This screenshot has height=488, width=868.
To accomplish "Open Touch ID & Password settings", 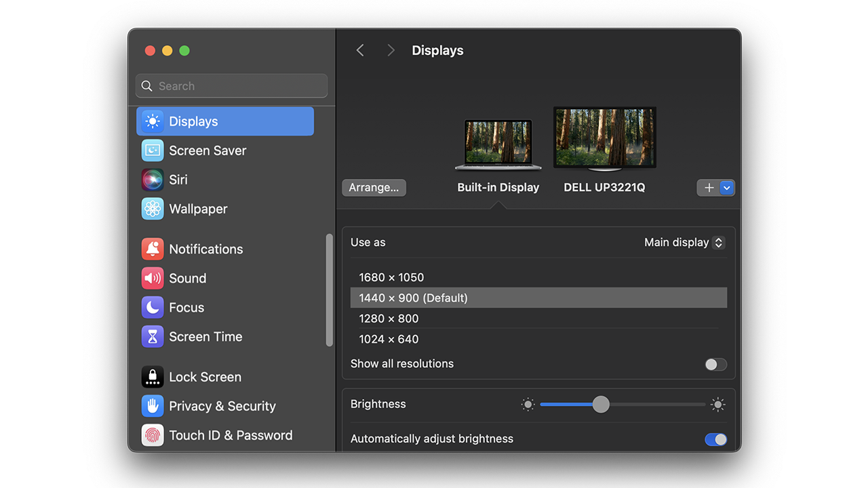I will (x=153, y=435).
